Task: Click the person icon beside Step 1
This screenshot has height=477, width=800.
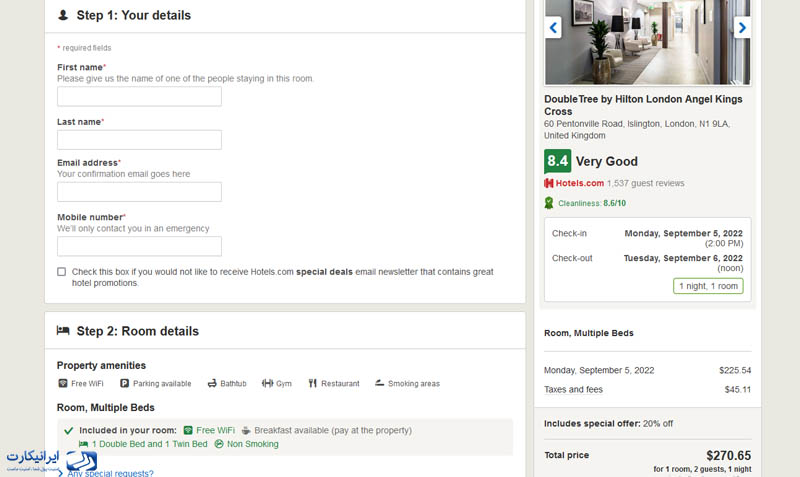Action: tap(63, 15)
